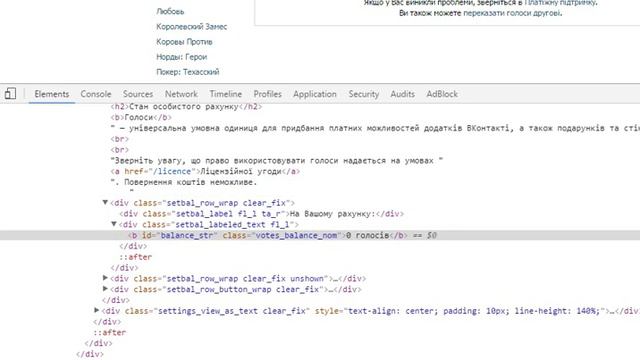Select the balance_str b element row
This screenshot has width=640, height=360.
point(320,235)
